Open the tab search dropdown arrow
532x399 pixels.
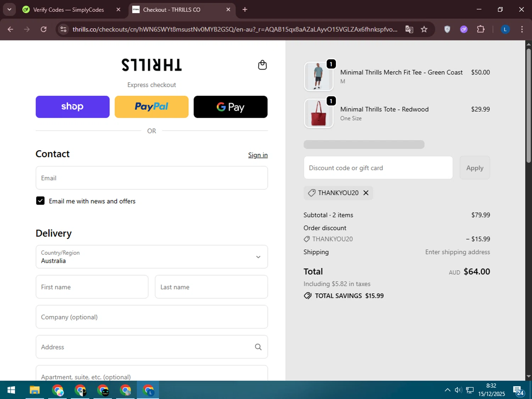tap(9, 10)
